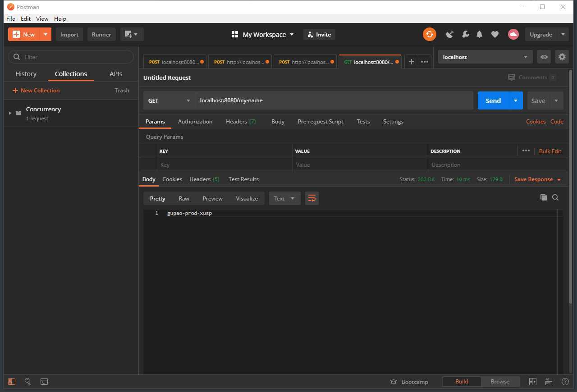577x392 pixels.
Task: Open notifications bell icon
Action: [x=480, y=34]
